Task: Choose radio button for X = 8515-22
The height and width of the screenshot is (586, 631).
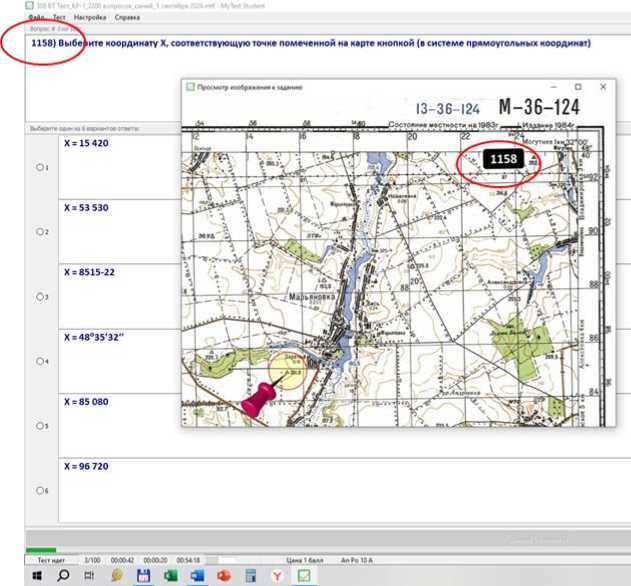Action: click(40, 296)
